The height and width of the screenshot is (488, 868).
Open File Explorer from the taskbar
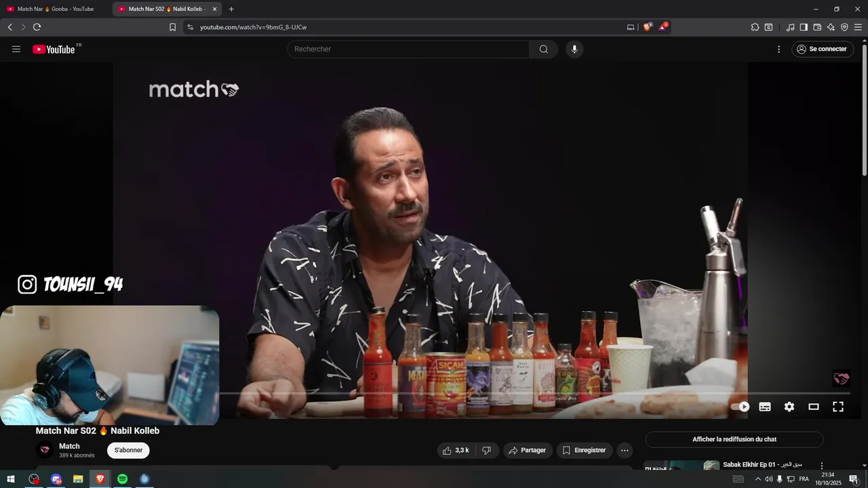tap(78, 479)
